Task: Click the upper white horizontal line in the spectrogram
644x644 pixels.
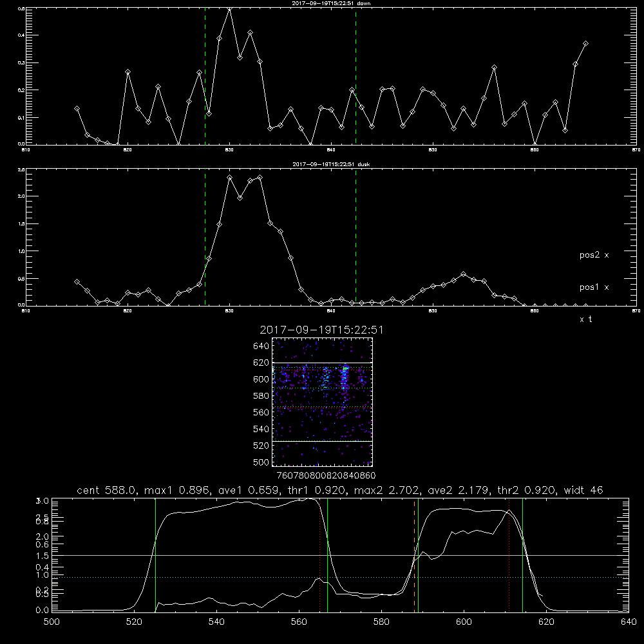Action: pyautogui.click(x=322, y=363)
